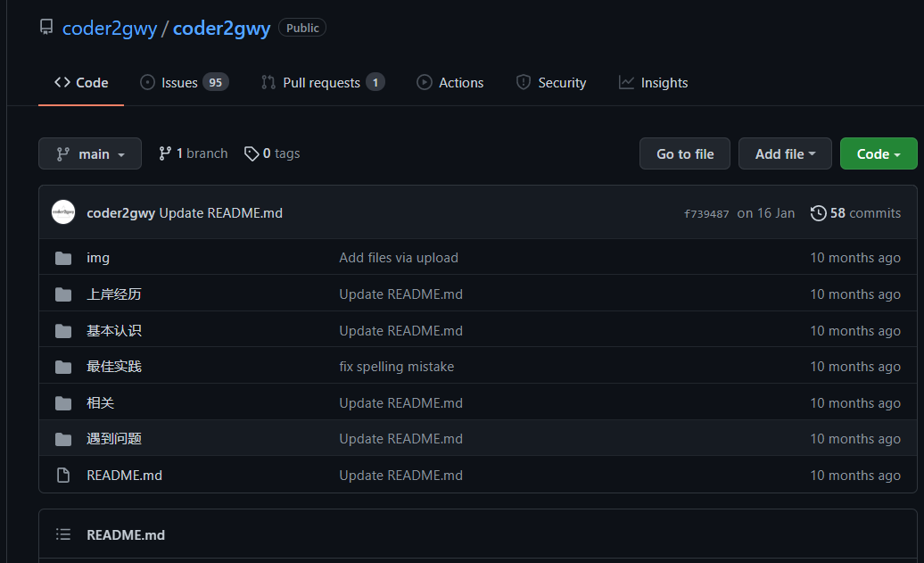
Task: Click the repository book icon beside coder2gwy
Action: [46, 27]
